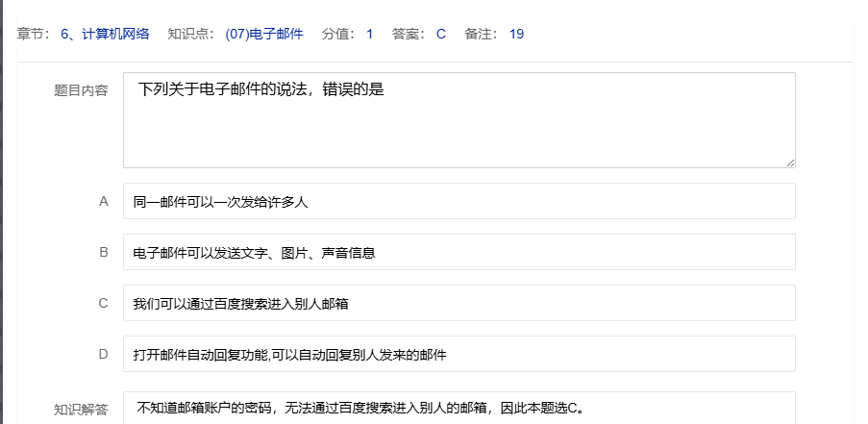Click the "题目内容" field label
The height and width of the screenshot is (424, 868).
coord(81,91)
